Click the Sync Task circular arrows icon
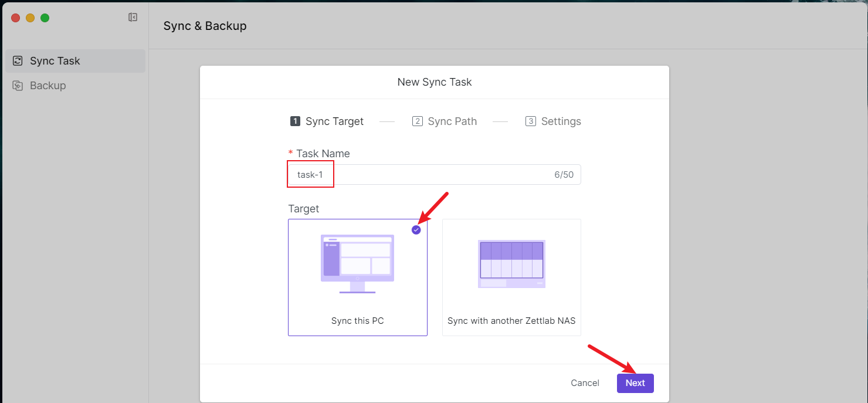 point(18,61)
